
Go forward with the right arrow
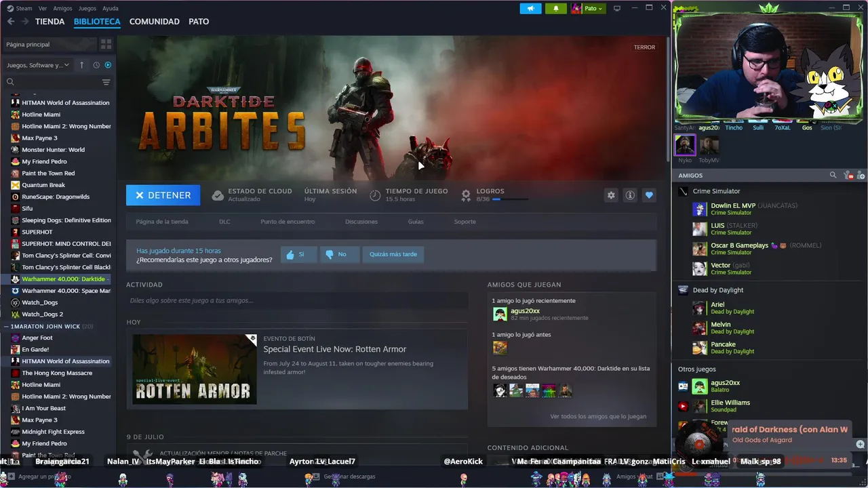(24, 22)
